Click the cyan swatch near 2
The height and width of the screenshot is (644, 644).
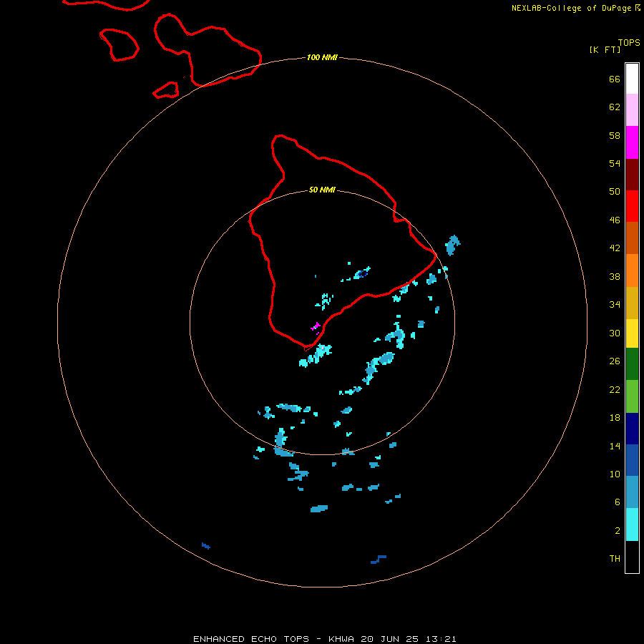[632, 525]
